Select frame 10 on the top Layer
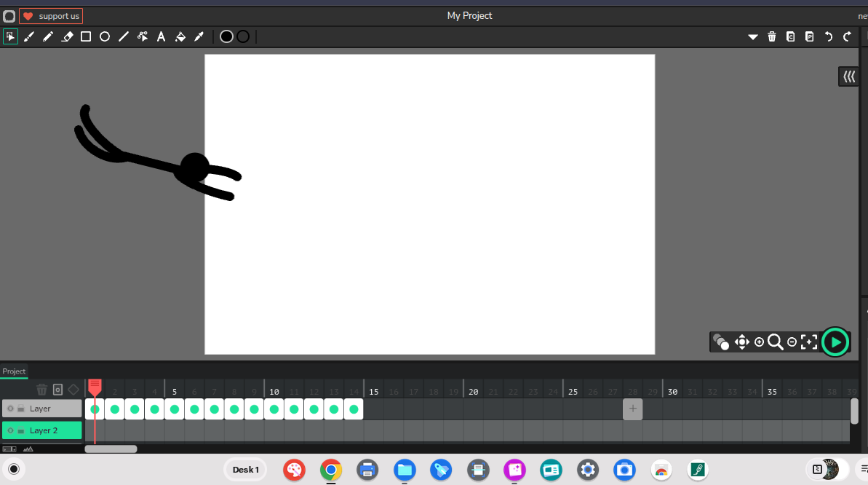 pos(274,409)
